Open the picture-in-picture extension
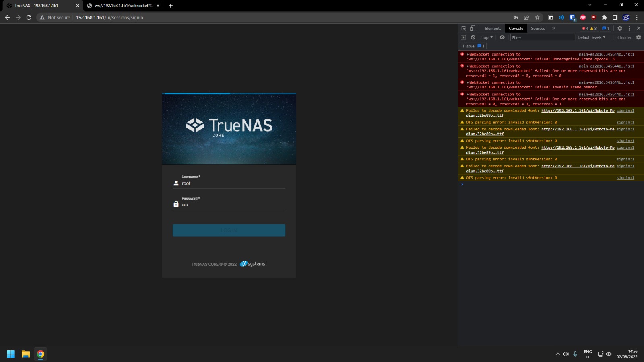The width and height of the screenshot is (644, 362). (x=551, y=17)
